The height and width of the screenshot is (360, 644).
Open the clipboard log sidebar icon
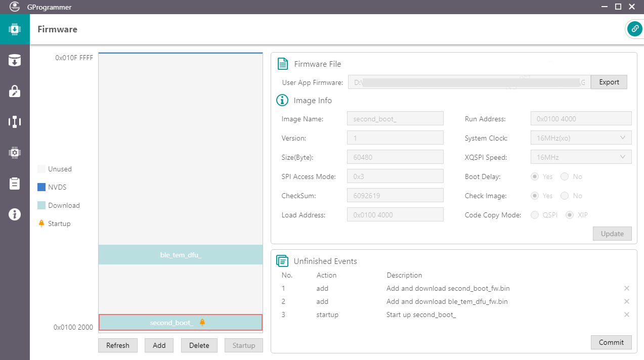click(15, 184)
